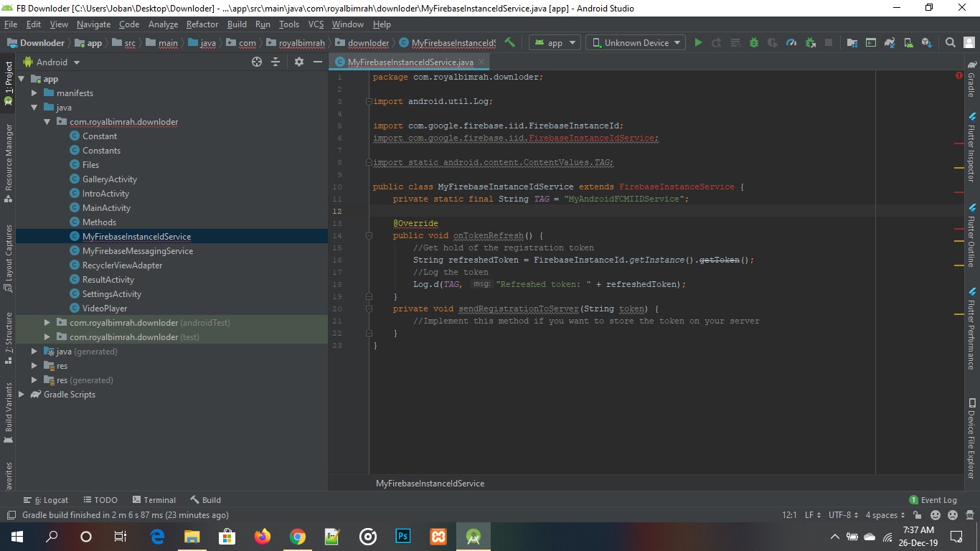Expand the manifests folder
This screenshot has width=980, height=551.
tap(34, 93)
